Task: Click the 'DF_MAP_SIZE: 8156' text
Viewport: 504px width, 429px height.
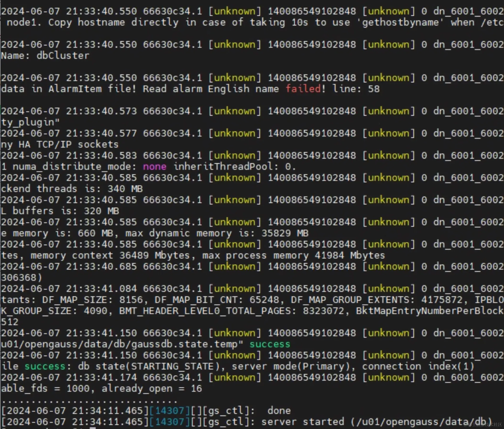Action: point(93,300)
